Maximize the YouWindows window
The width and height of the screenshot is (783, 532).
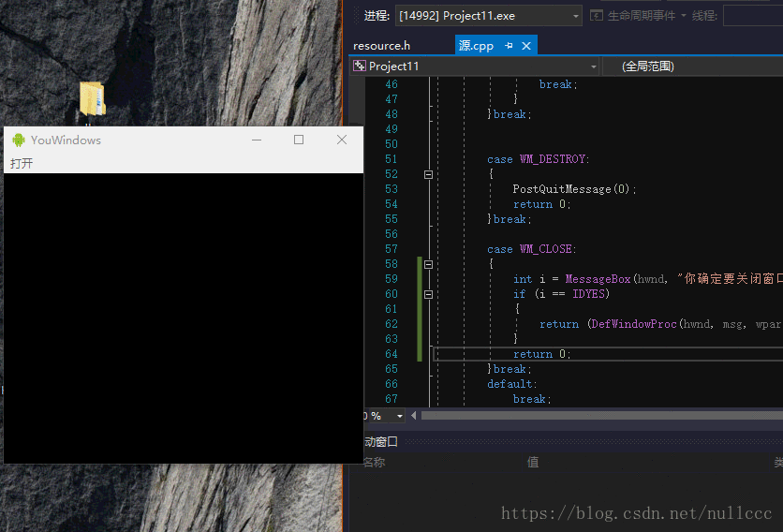coord(299,140)
